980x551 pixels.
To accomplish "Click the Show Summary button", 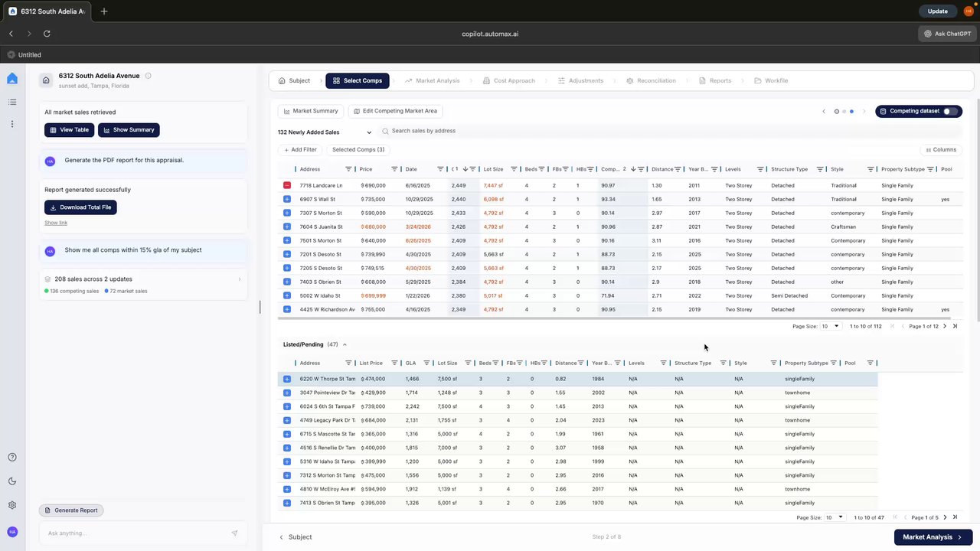I will [129, 130].
